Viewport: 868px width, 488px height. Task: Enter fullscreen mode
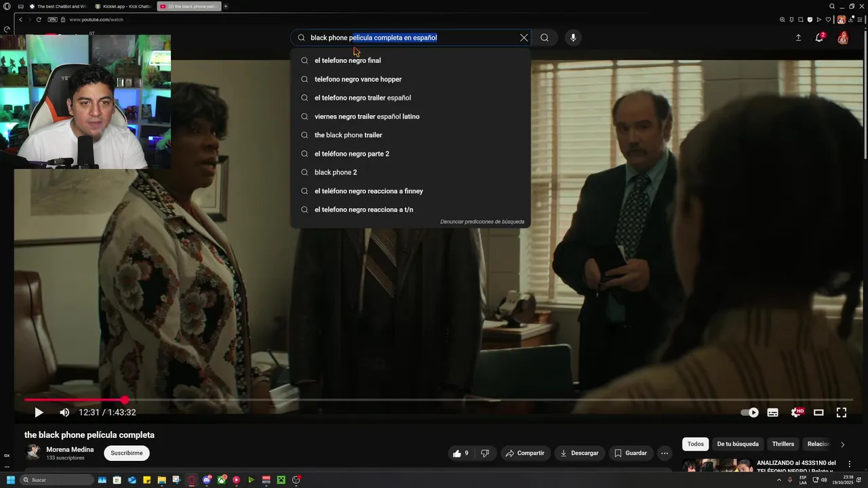pyautogui.click(x=842, y=412)
